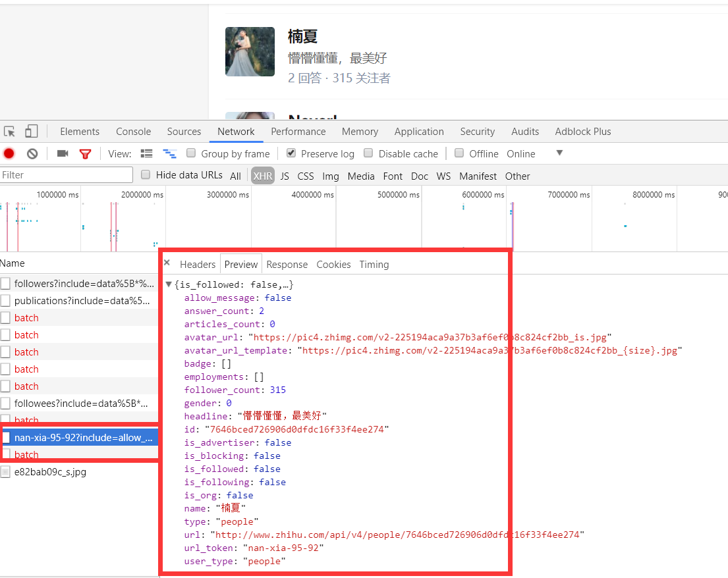
Task: Filter requests by All types
Action: [x=235, y=176]
